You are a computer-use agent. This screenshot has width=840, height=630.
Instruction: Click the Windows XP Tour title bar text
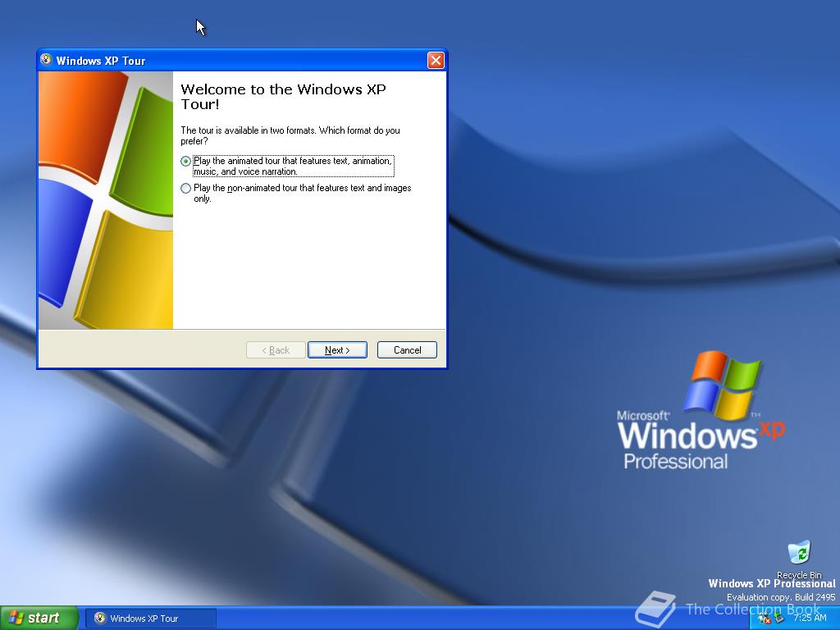coord(101,61)
